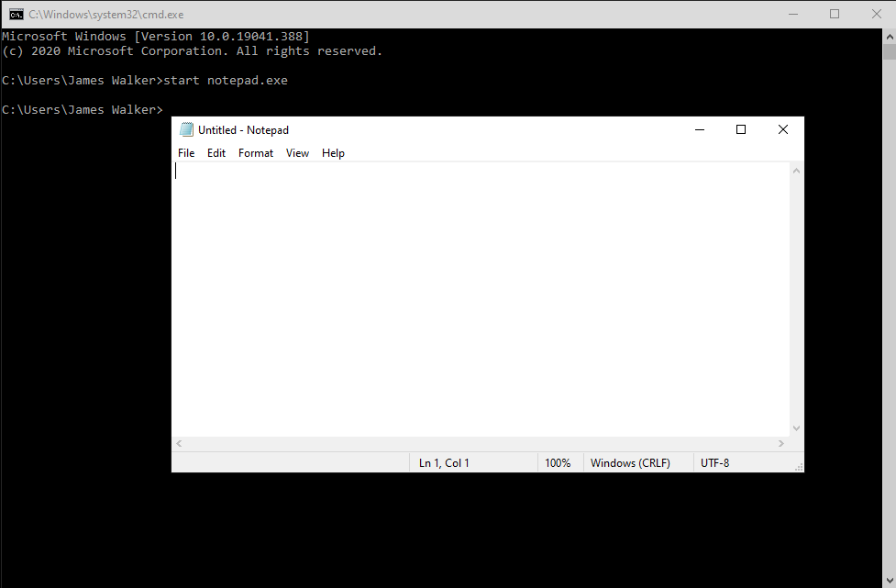Close the Untitled - Notepad window
Screen dimensions: 896x588
pyautogui.click(x=783, y=130)
